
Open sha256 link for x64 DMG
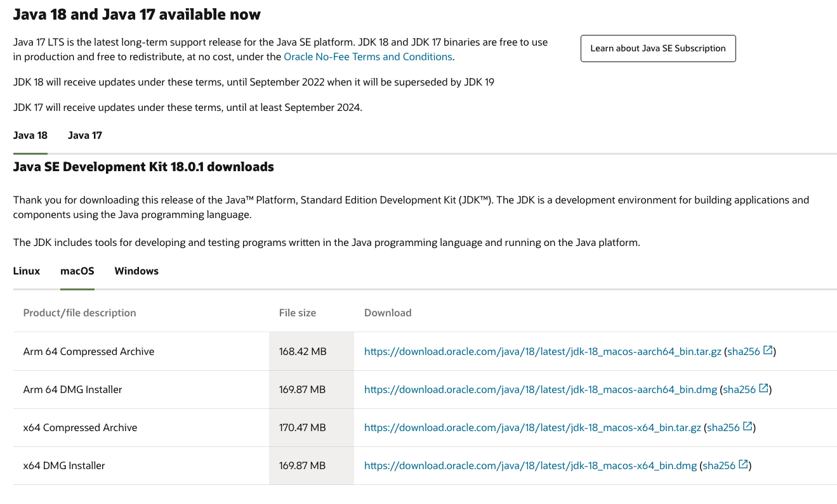[719, 466]
